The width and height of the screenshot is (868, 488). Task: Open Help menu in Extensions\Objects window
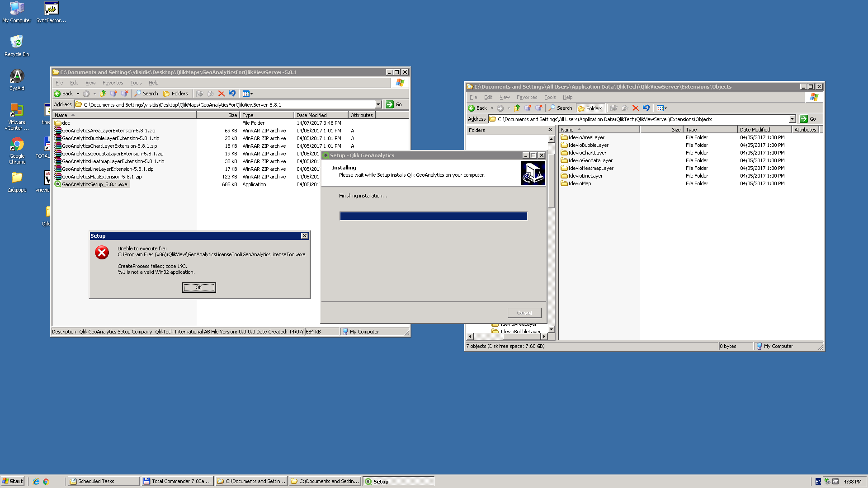[568, 97]
